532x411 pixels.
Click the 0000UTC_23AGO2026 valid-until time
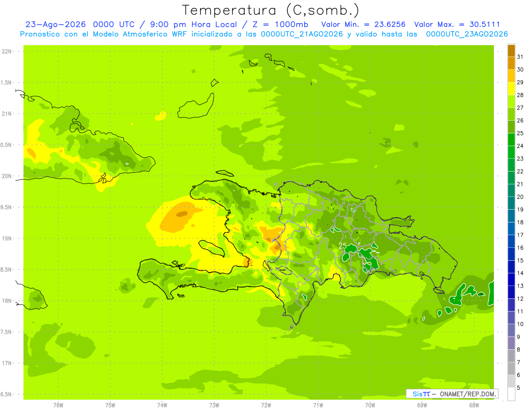[x=467, y=34]
